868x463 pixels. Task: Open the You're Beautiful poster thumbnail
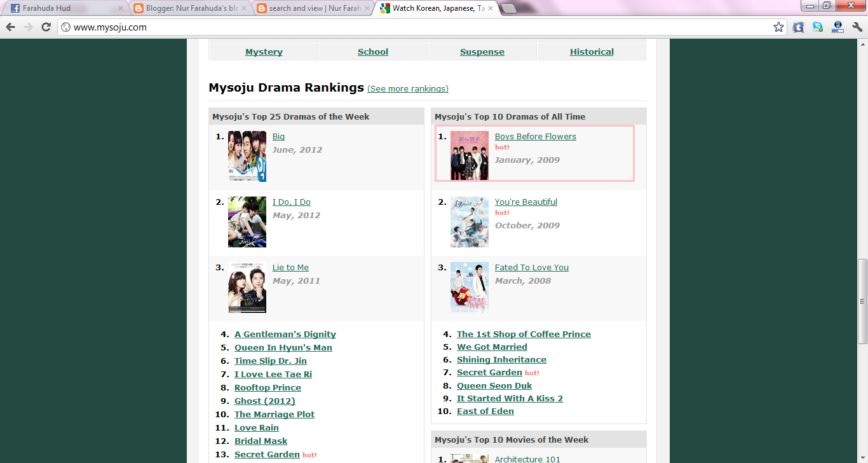pos(470,222)
